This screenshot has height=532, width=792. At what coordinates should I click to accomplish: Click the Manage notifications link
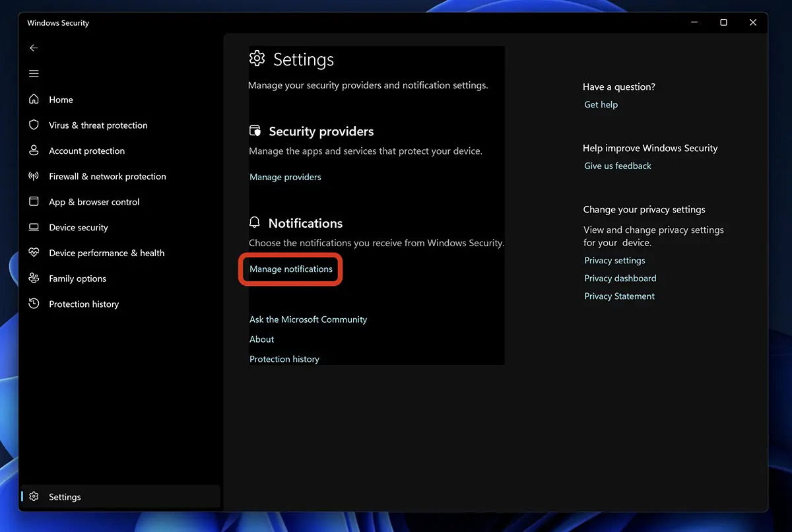[291, 269]
